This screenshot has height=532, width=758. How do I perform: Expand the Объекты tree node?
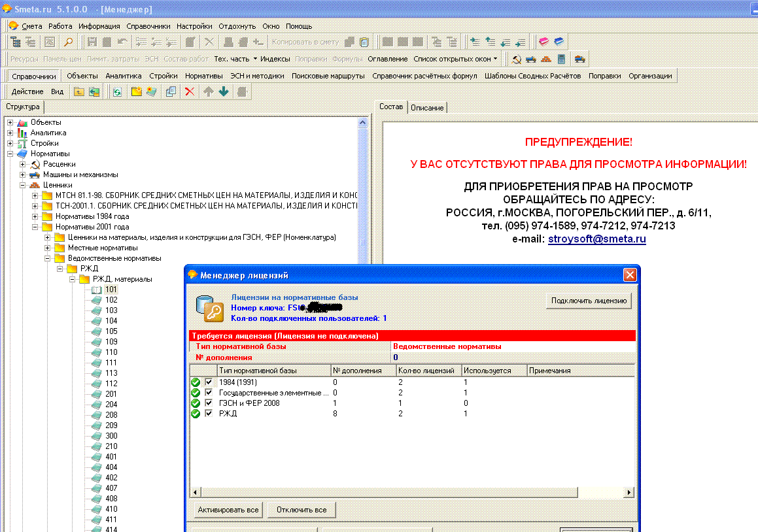[10, 123]
